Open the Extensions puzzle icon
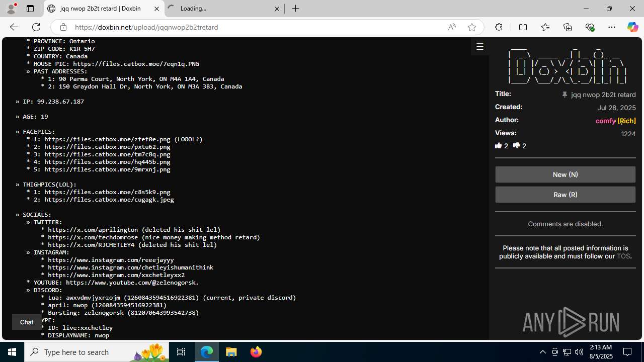This screenshot has width=644, height=362. (499, 27)
